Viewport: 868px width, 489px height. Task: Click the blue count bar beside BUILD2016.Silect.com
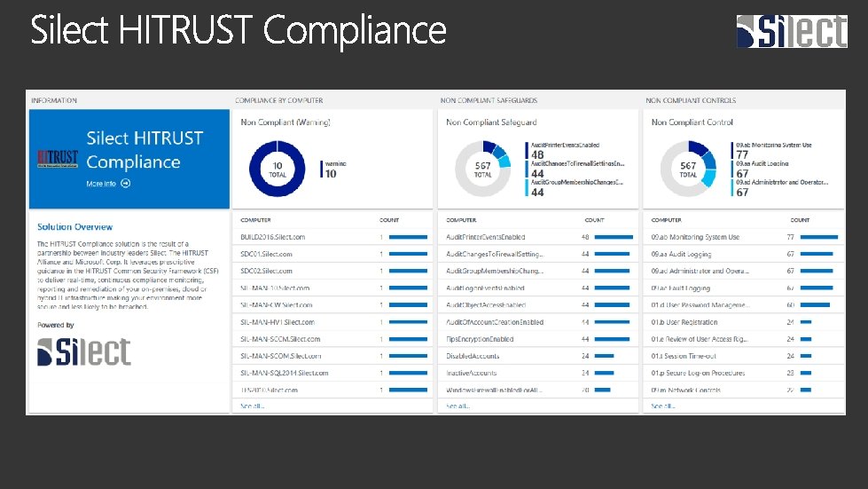tap(408, 237)
